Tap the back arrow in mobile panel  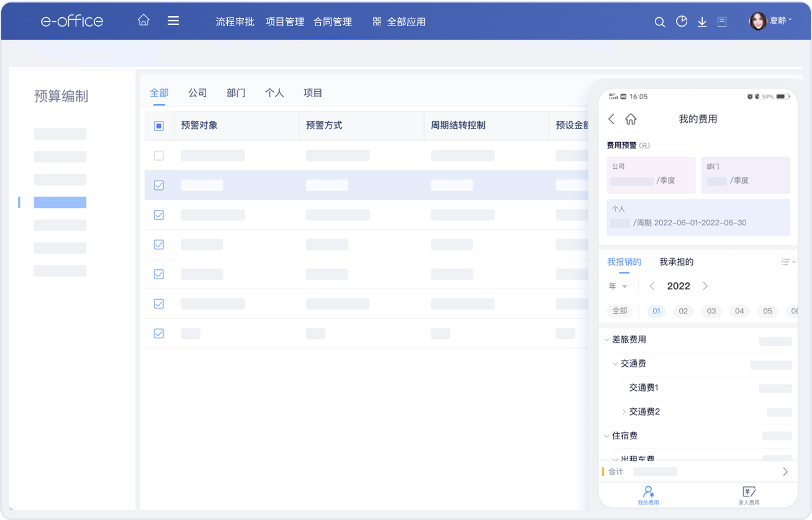611,119
